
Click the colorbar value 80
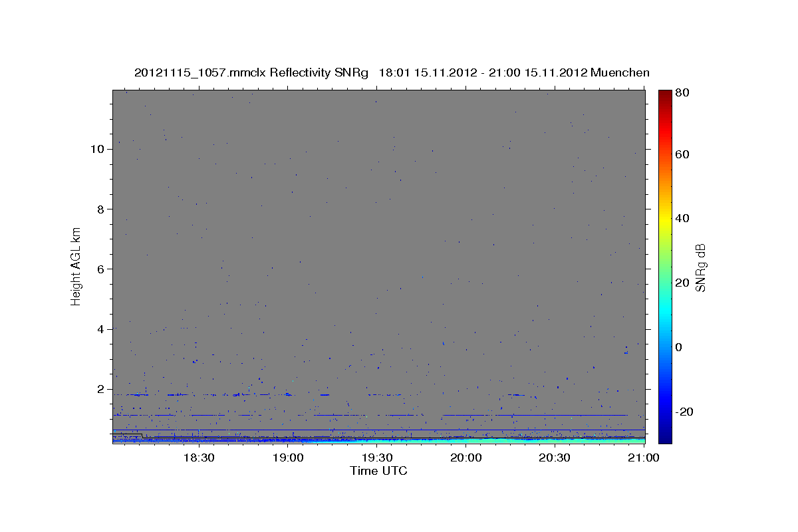coord(681,93)
